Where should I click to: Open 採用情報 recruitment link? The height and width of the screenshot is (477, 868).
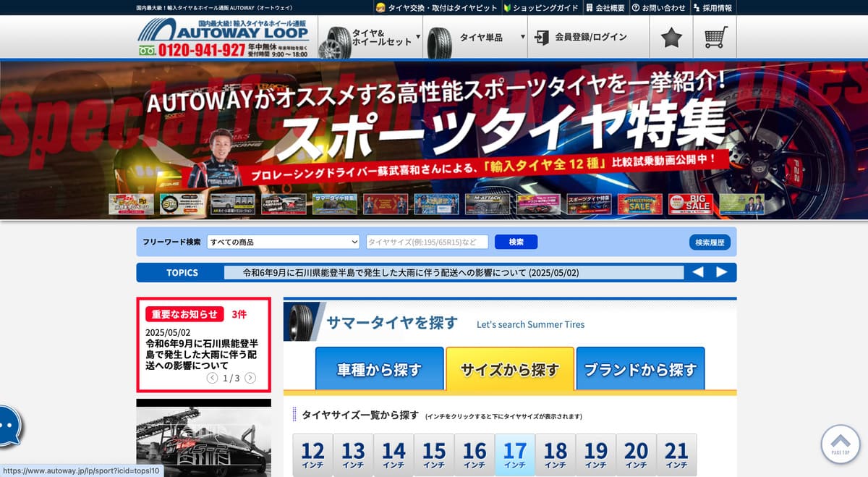[712, 7]
